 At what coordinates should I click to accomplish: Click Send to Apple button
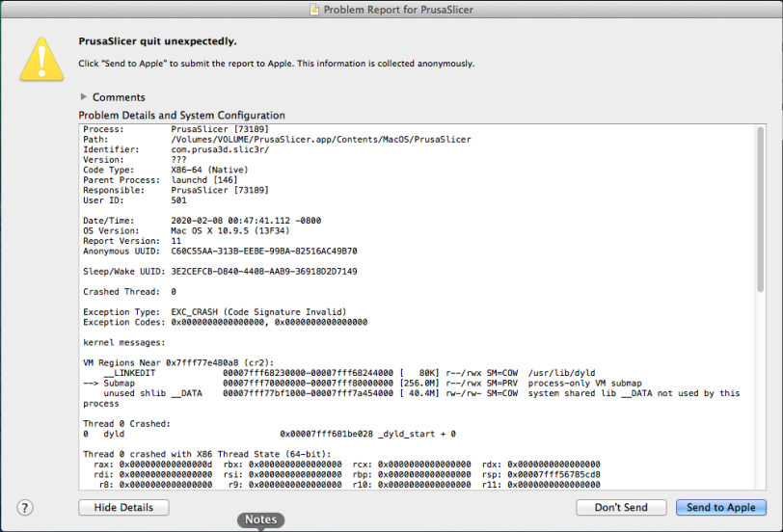(721, 508)
